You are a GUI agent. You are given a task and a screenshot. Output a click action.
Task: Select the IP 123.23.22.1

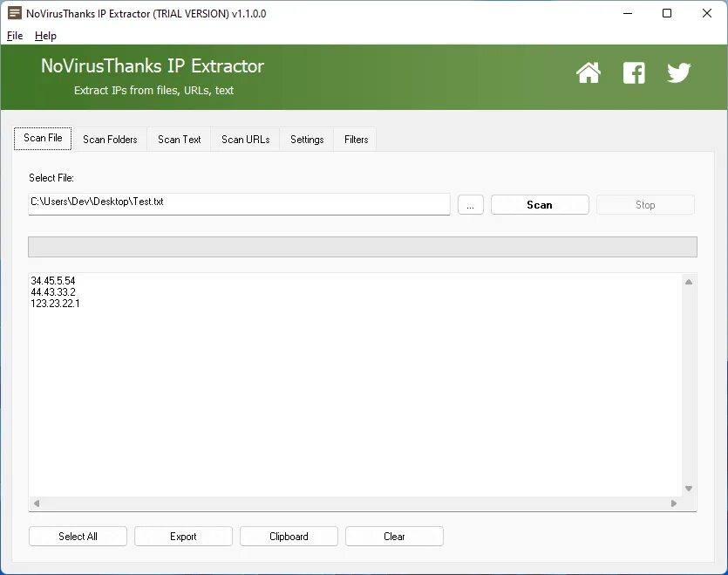tap(55, 304)
